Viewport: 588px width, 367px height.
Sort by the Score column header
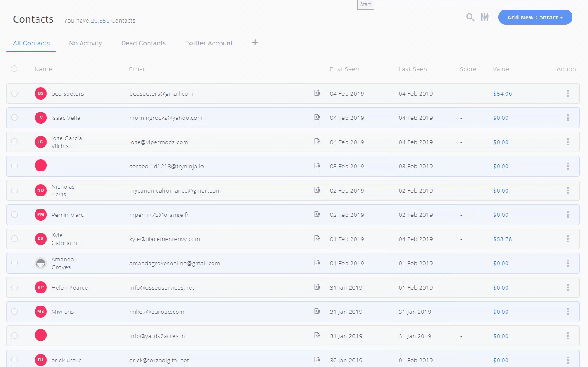point(468,69)
